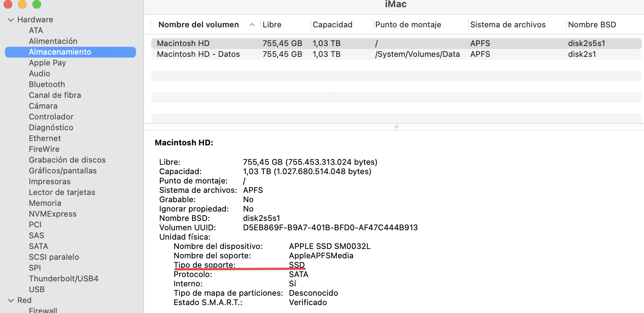
Task: Click the yellow minimize window button
Action: pos(22,4)
